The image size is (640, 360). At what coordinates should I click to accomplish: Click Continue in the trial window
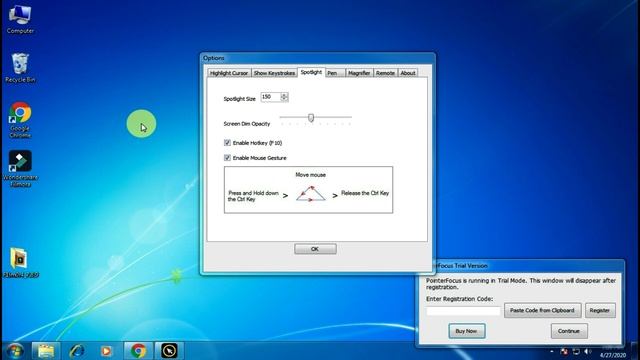click(x=569, y=331)
